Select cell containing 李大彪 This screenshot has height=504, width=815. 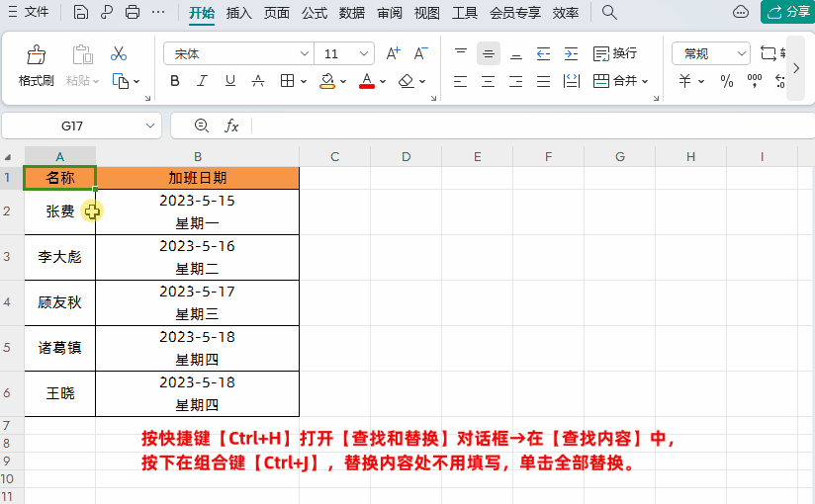click(x=59, y=257)
